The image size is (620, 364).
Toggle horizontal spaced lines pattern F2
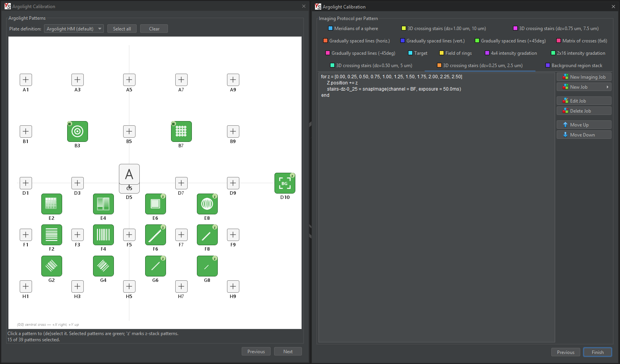click(52, 235)
